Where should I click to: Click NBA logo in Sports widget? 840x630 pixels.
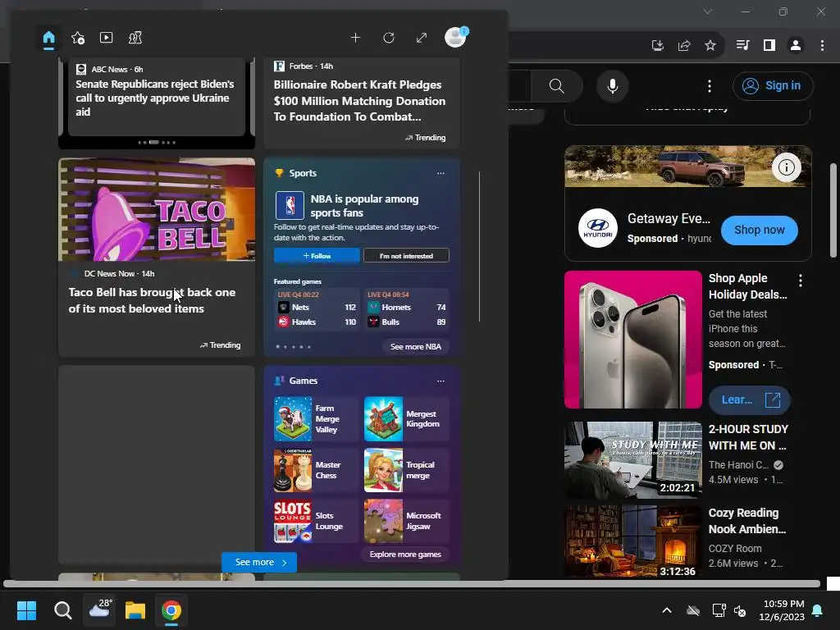point(290,206)
